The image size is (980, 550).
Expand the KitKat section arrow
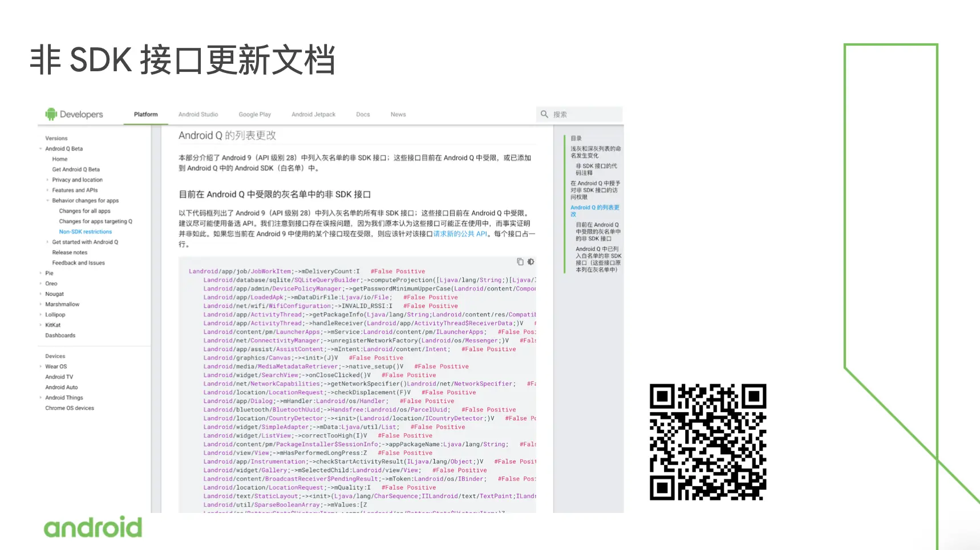(41, 325)
